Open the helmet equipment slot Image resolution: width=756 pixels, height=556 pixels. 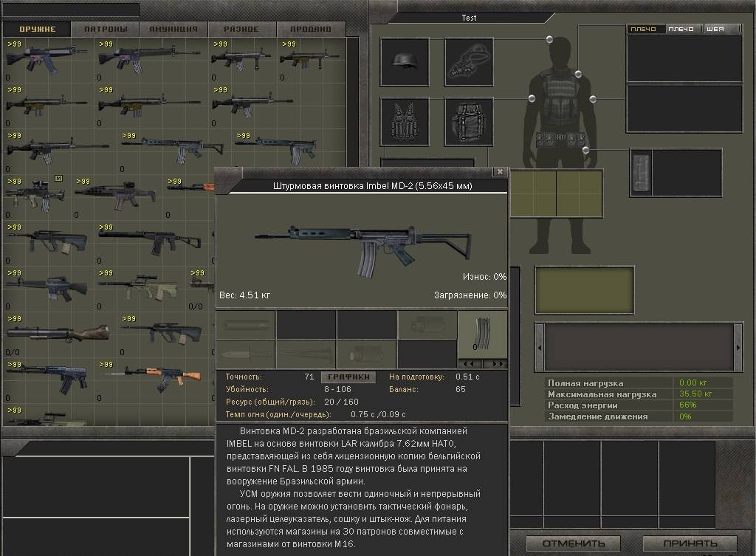click(x=405, y=62)
